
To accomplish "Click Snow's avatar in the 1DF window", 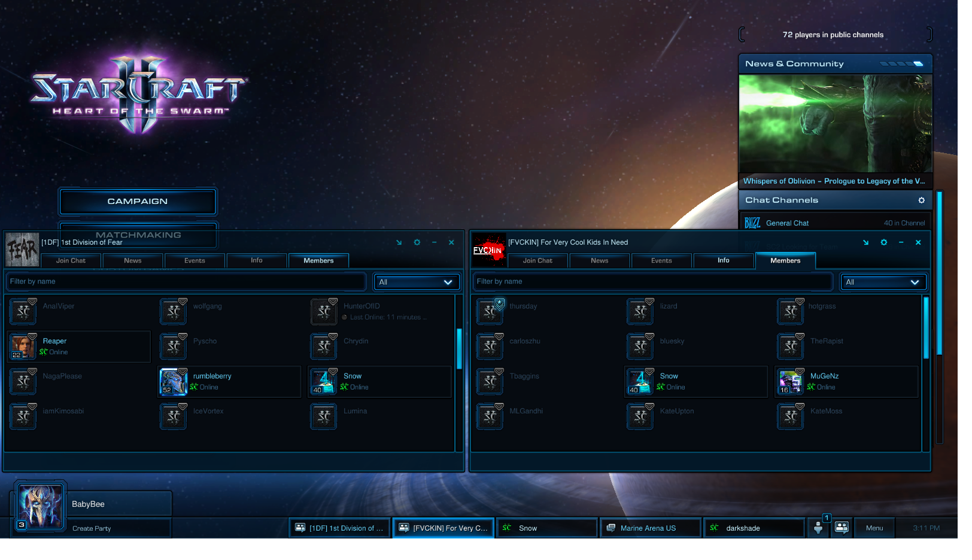I will (x=324, y=382).
